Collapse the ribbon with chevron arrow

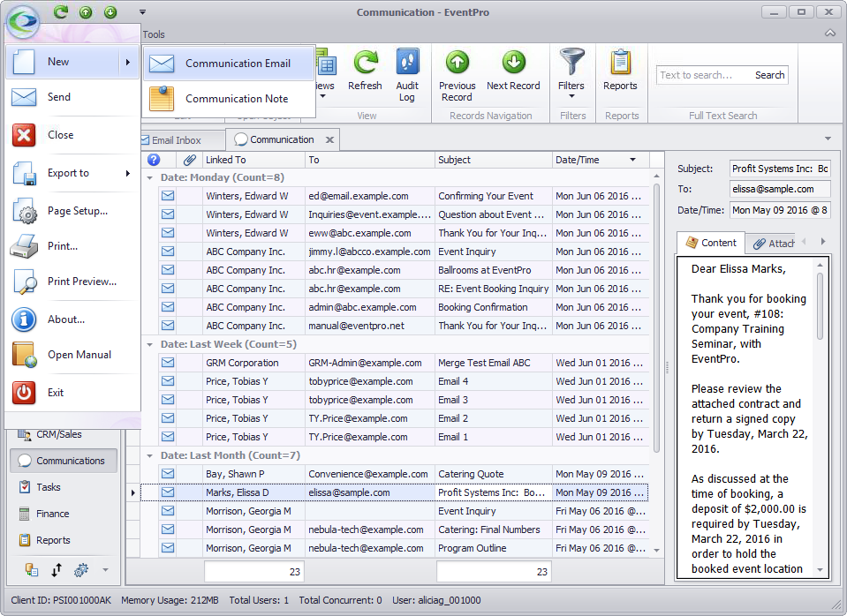[x=830, y=34]
